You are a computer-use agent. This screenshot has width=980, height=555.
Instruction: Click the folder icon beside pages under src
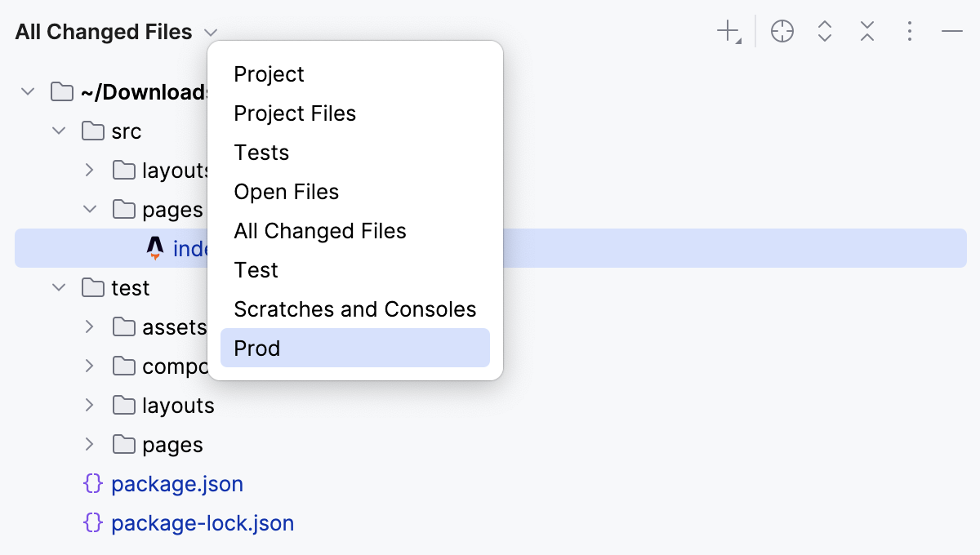[x=123, y=209]
